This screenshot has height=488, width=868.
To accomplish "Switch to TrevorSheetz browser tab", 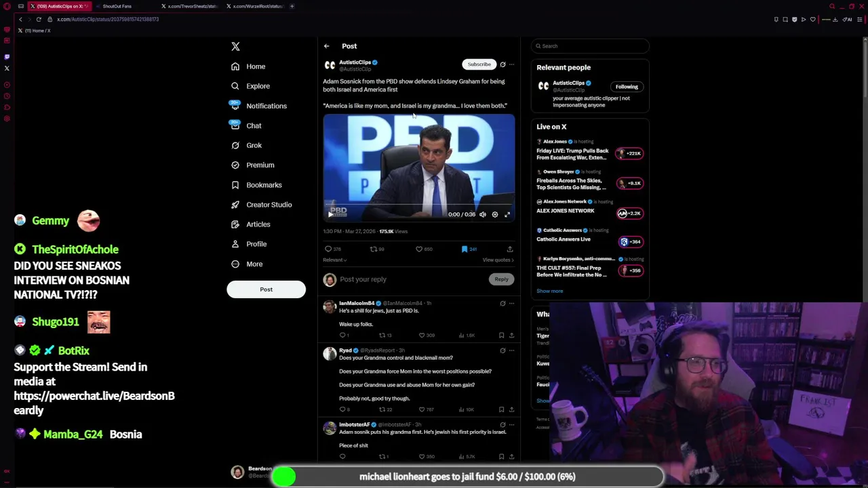I will pyautogui.click(x=190, y=6).
